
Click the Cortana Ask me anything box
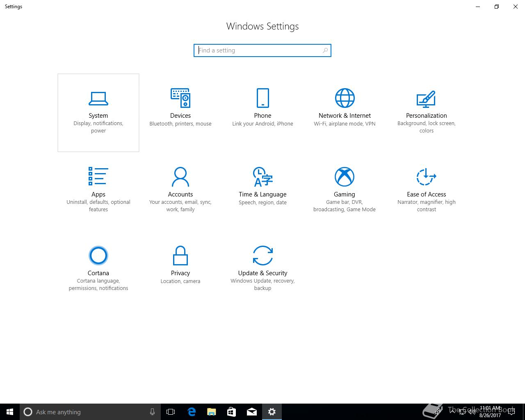coord(90,412)
